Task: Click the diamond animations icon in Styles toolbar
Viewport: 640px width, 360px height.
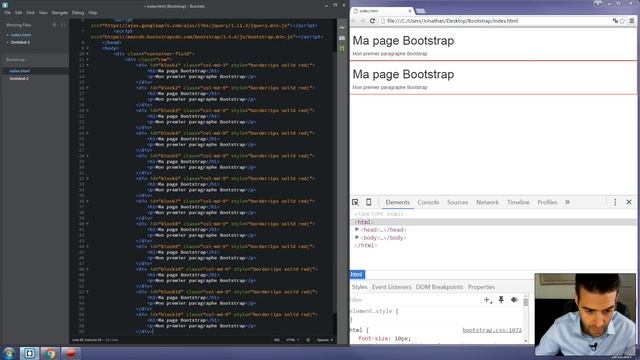Action: tap(514, 300)
